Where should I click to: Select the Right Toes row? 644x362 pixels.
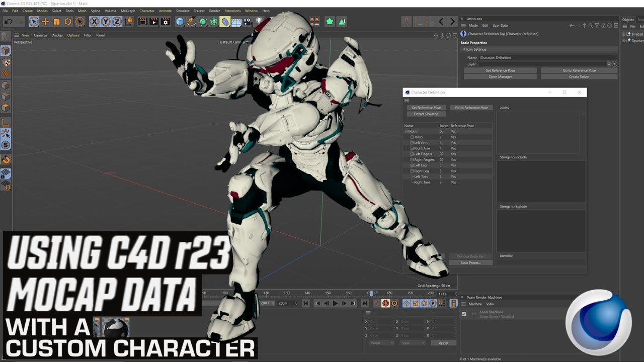(x=448, y=183)
